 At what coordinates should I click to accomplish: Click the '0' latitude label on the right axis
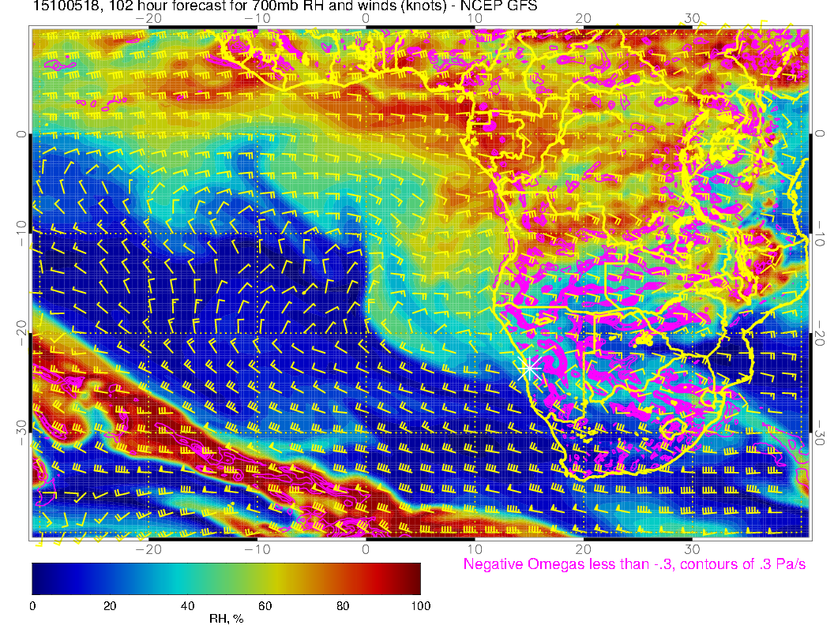(819, 133)
